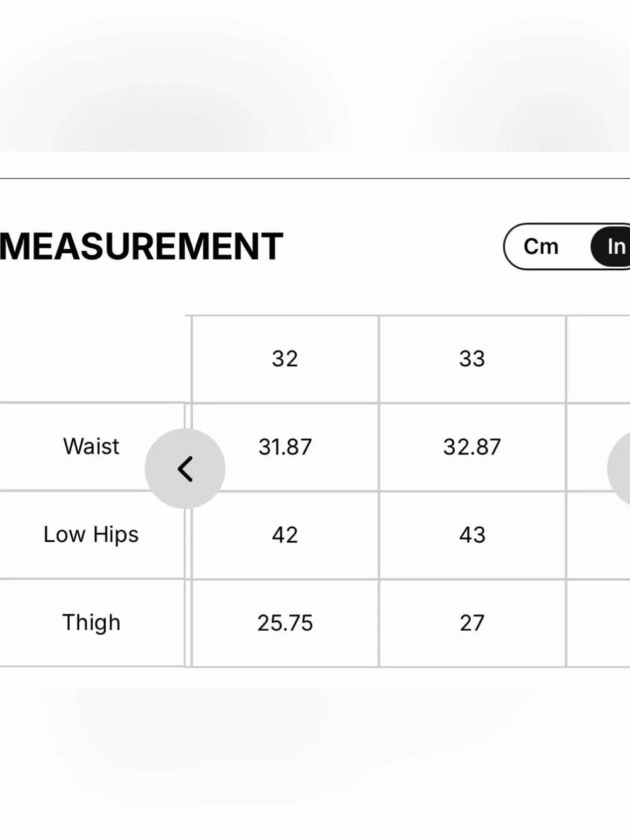Select the In unit option
630x840 pixels.
(x=612, y=246)
